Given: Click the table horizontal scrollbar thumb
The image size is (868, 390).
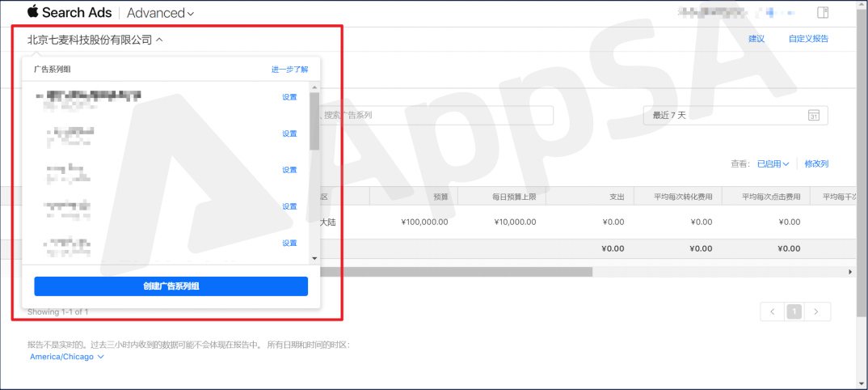Looking at the screenshot, I should click(457, 272).
